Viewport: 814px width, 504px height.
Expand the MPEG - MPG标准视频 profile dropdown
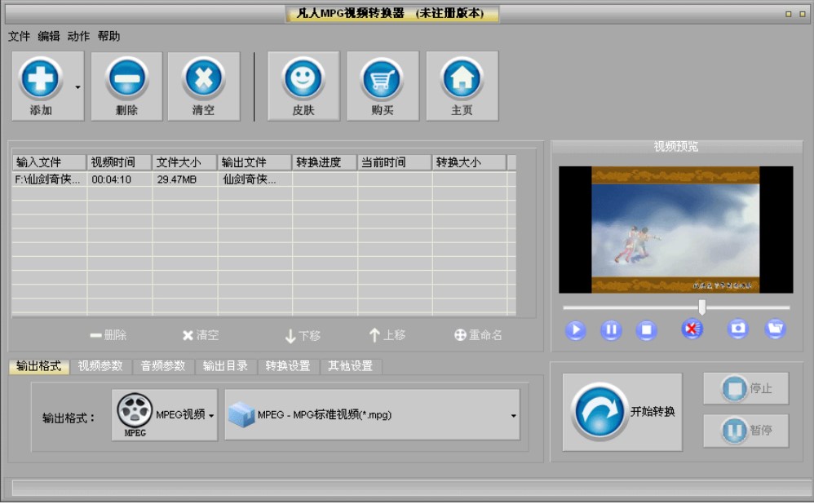point(372,415)
